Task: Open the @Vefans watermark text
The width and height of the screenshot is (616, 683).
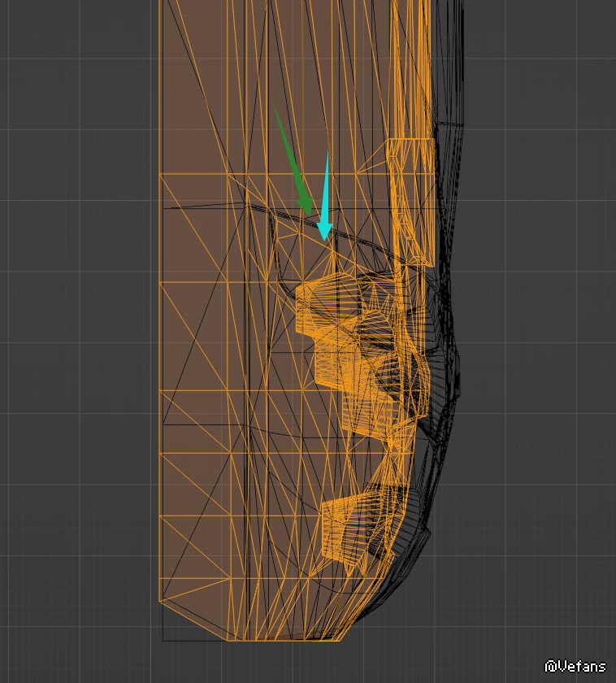Action: click(x=575, y=667)
